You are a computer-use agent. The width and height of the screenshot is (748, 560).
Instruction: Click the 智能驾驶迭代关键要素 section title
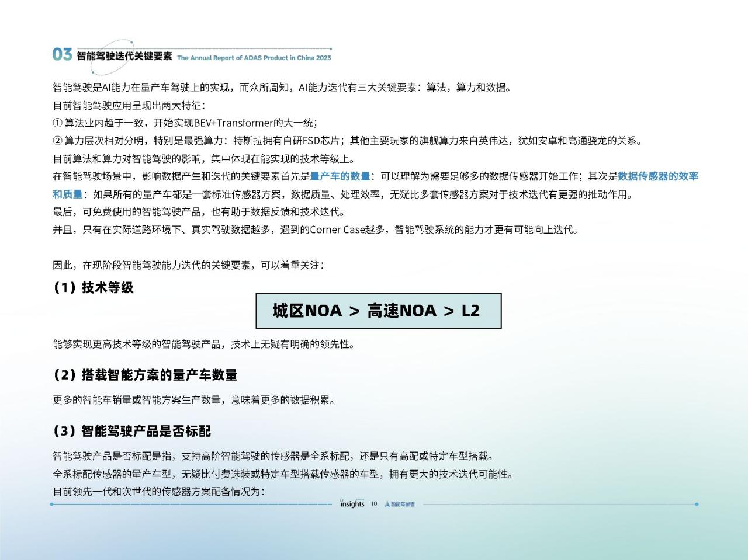(124, 56)
